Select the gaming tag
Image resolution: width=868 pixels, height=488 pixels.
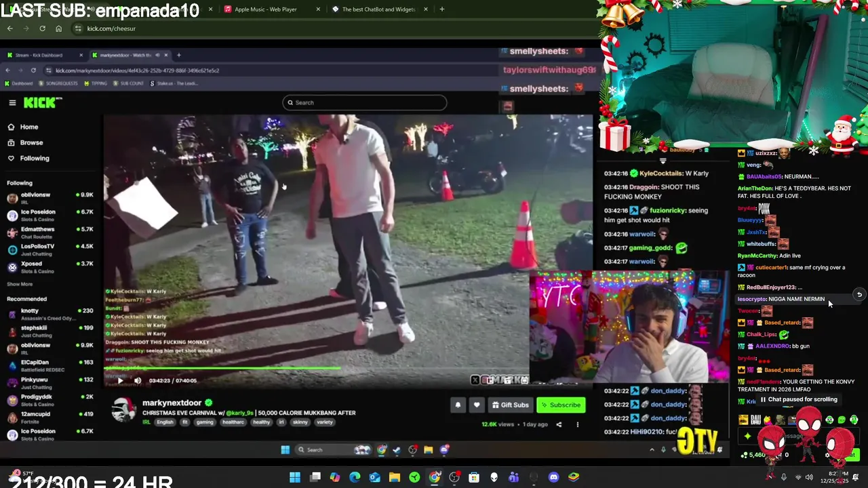[x=205, y=422]
